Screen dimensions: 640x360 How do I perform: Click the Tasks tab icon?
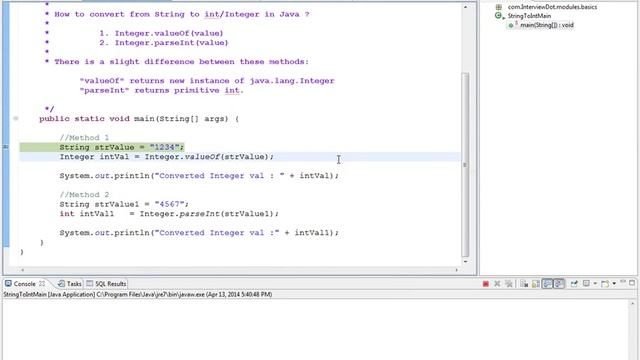point(61,284)
